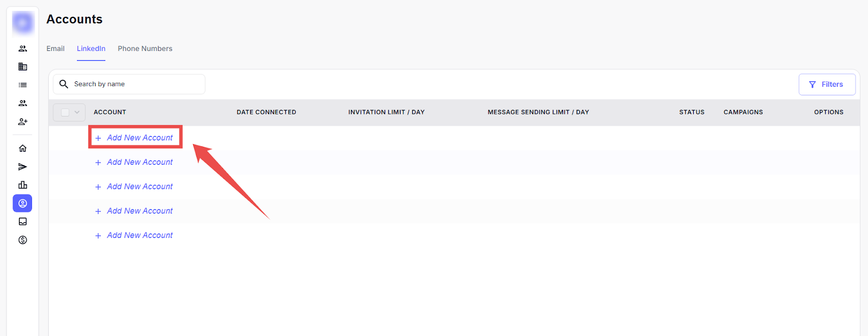Open the companies building icon in sidebar

click(23, 67)
